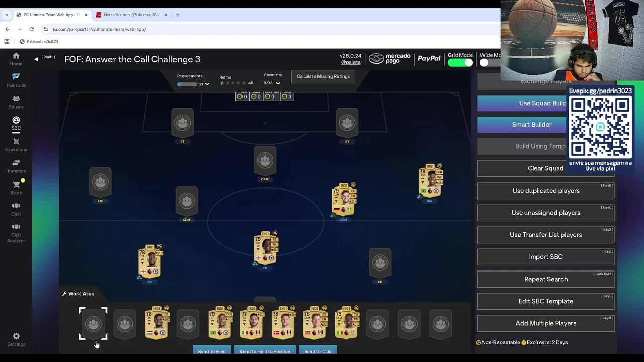Click Use duplicated players button
This screenshot has height=362, width=644.
pyautogui.click(x=546, y=191)
